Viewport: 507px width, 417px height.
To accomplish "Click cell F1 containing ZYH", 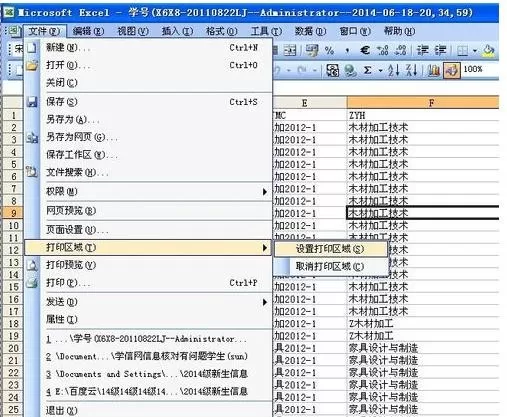I will click(x=423, y=116).
